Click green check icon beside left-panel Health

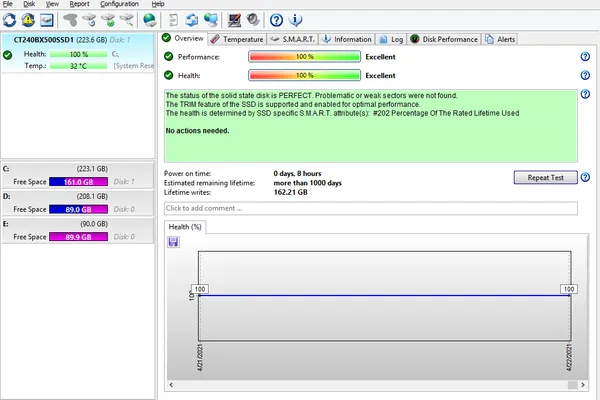[7, 55]
